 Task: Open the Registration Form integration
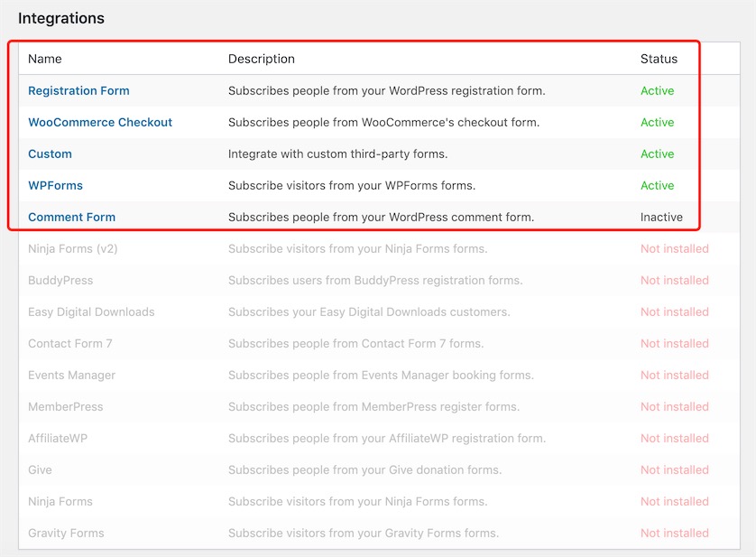pyautogui.click(x=78, y=91)
